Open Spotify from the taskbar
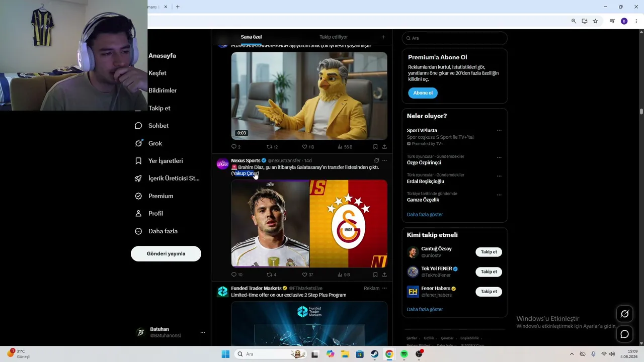This screenshot has height=362, width=644. point(404,354)
